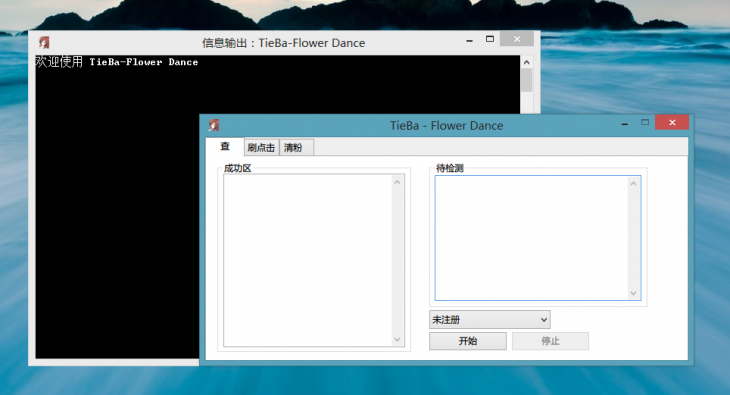Click scroll up arrow in 待检测 box
730x395 pixels.
[633, 184]
